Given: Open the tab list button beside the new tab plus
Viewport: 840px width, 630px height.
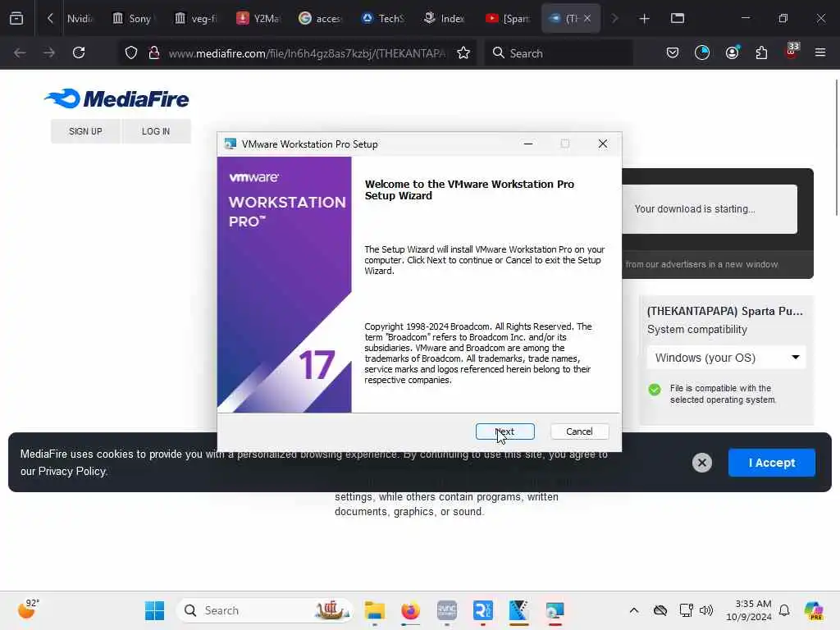Looking at the screenshot, I should coord(677,19).
